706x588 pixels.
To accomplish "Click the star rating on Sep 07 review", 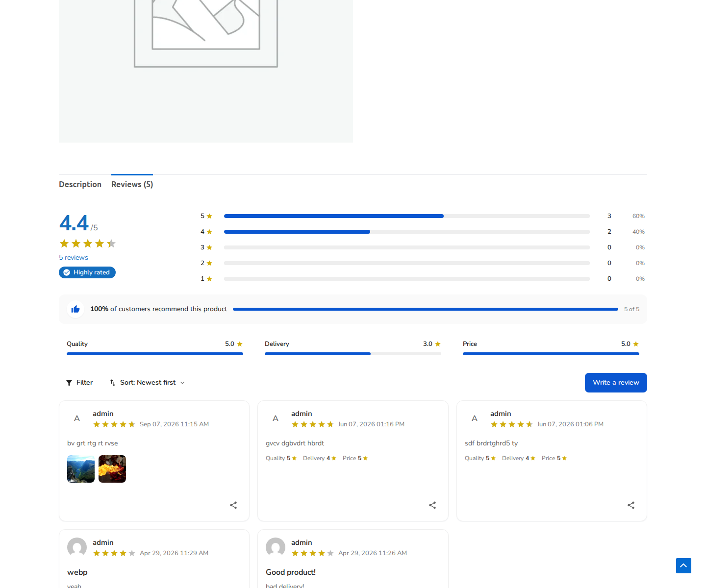I will pos(114,424).
